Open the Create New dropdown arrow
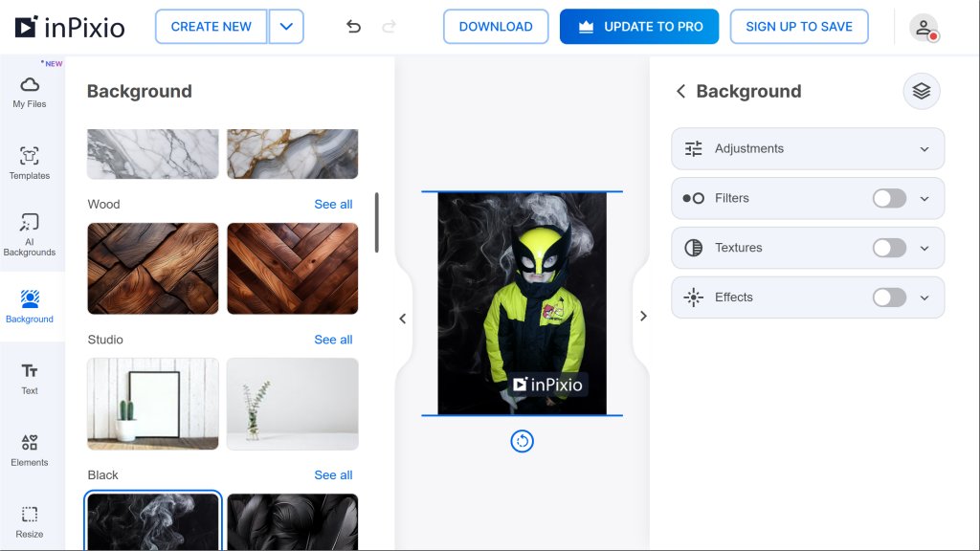This screenshot has width=980, height=551. tap(286, 26)
